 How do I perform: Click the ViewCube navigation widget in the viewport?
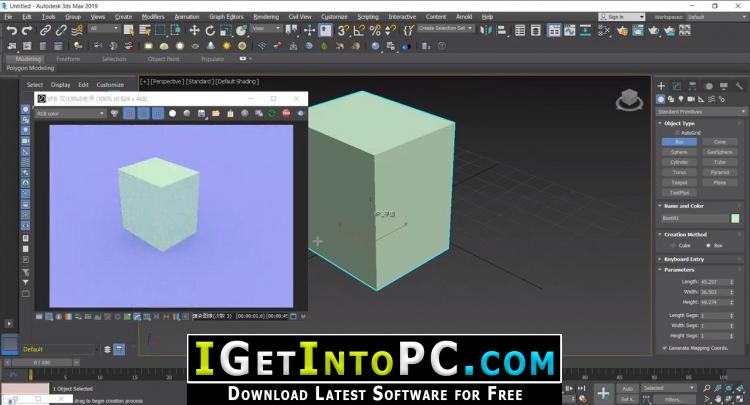(629, 101)
